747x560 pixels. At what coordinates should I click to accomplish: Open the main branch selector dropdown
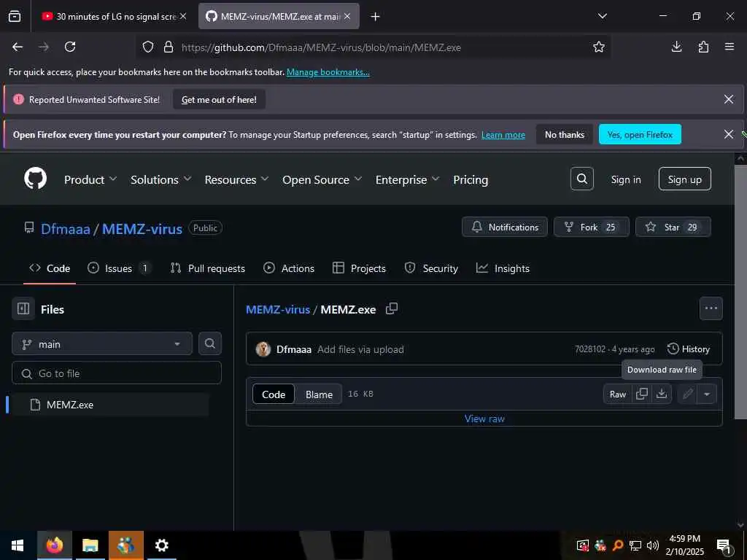pos(102,344)
